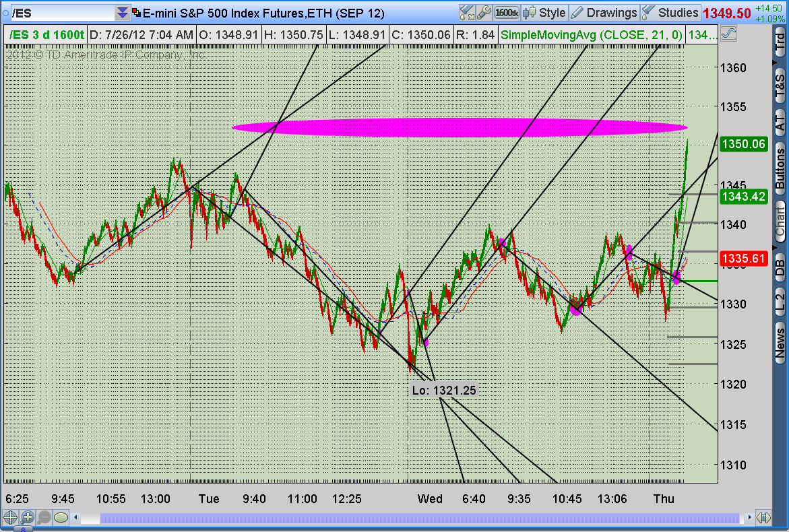Open the Trd side tab

coord(780,42)
